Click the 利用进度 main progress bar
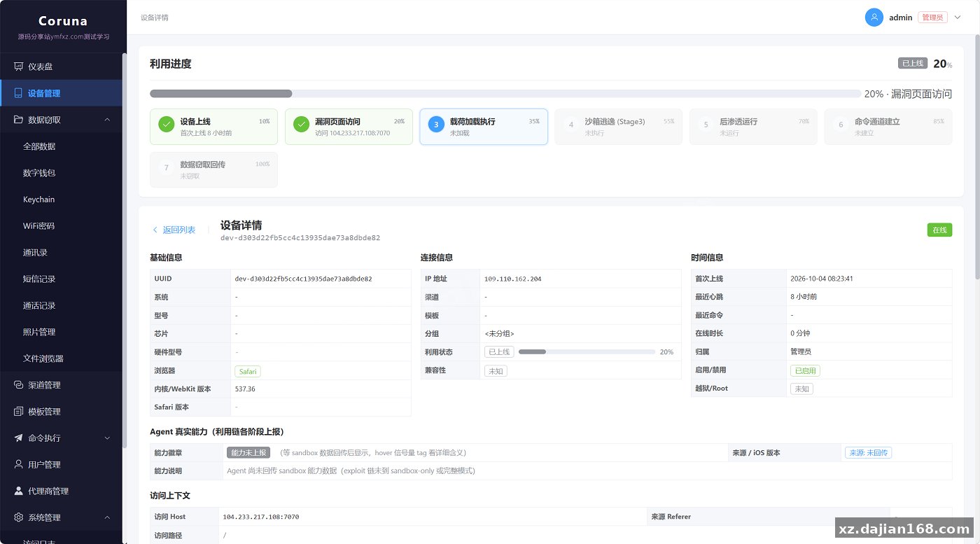The width and height of the screenshot is (980, 544). (x=505, y=93)
